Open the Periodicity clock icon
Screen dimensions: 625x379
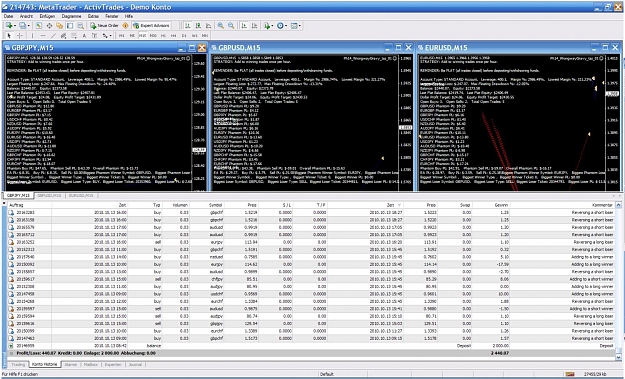(280, 26)
